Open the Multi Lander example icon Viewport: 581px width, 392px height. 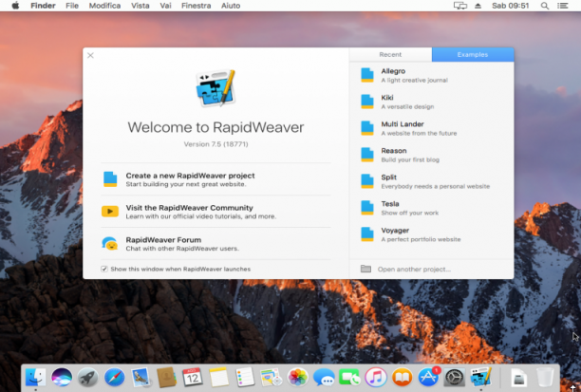click(x=367, y=128)
